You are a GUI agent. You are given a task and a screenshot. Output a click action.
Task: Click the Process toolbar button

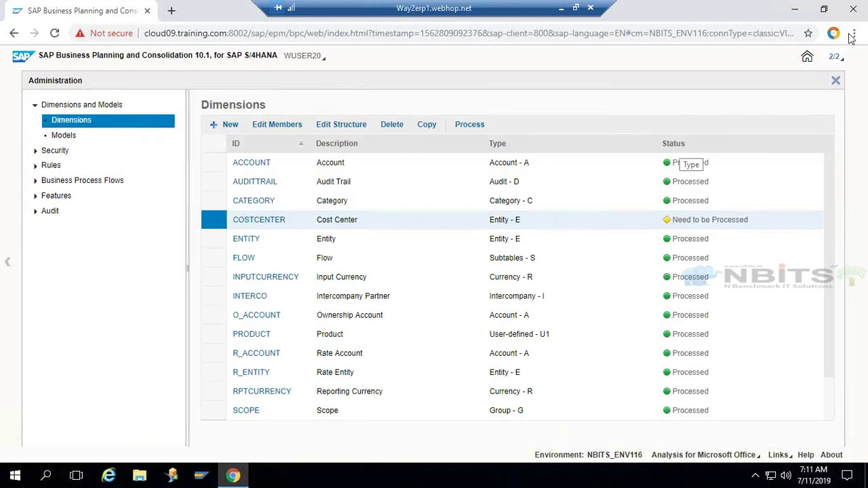click(469, 125)
